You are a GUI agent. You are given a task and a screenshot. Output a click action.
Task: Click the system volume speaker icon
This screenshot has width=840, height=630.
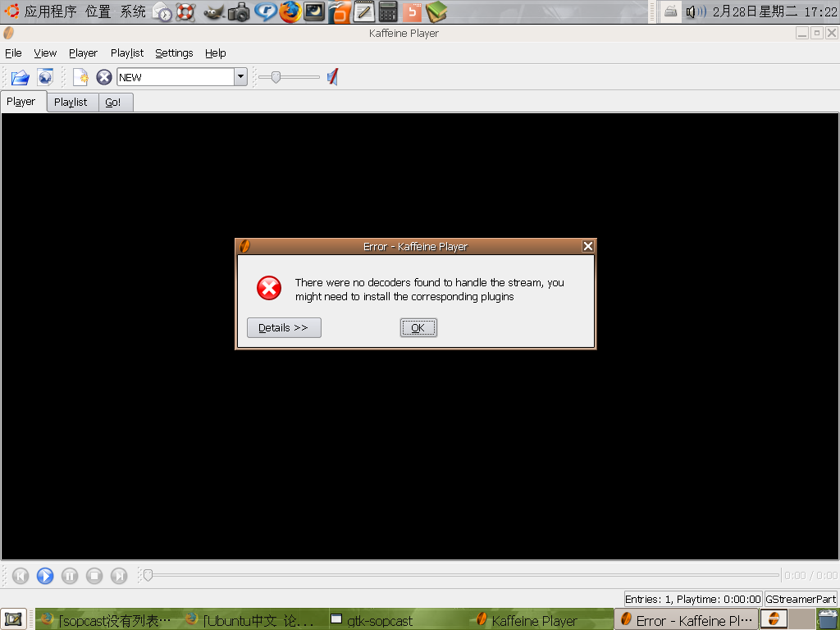coord(696,11)
